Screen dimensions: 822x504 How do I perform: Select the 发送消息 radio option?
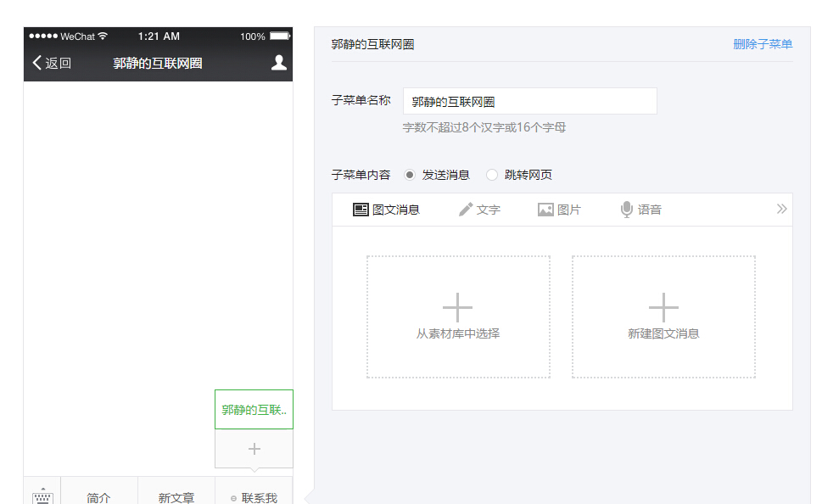pos(410,175)
